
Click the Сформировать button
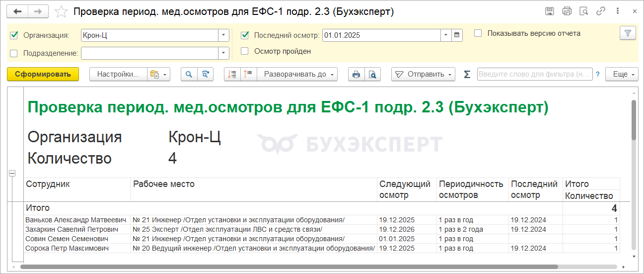pyautogui.click(x=43, y=74)
